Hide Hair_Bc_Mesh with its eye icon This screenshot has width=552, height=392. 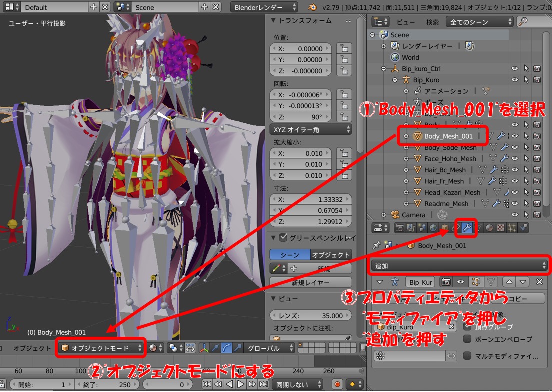coord(515,170)
